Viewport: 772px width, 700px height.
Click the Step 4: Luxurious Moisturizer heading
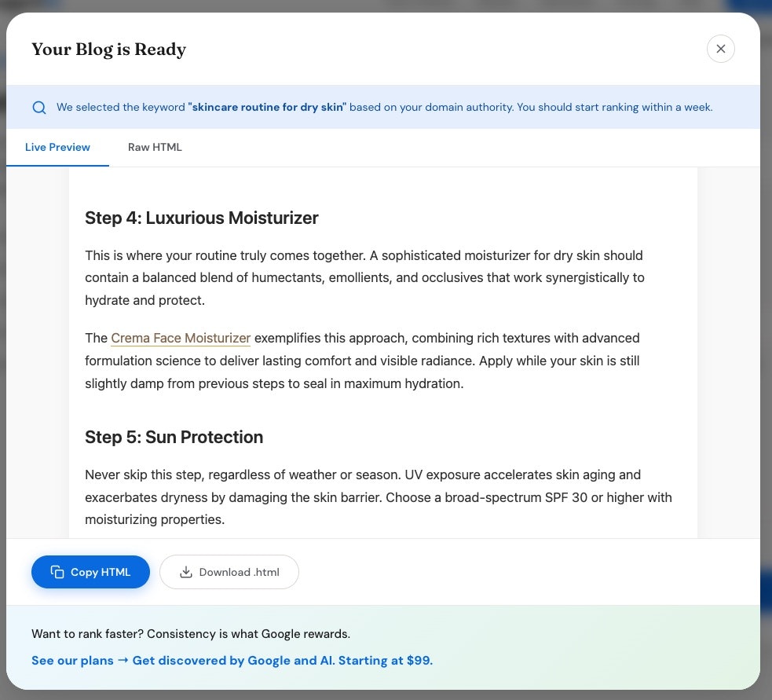click(201, 218)
